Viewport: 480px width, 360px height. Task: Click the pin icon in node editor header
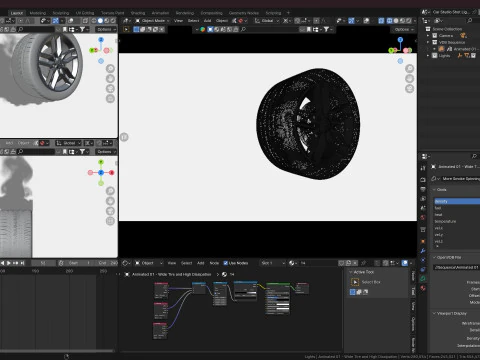coord(363,263)
